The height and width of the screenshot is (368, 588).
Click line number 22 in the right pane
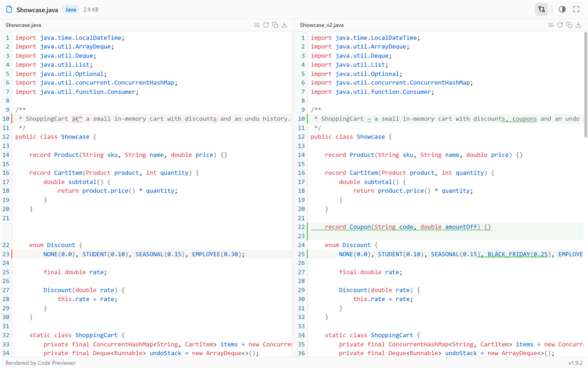point(301,227)
